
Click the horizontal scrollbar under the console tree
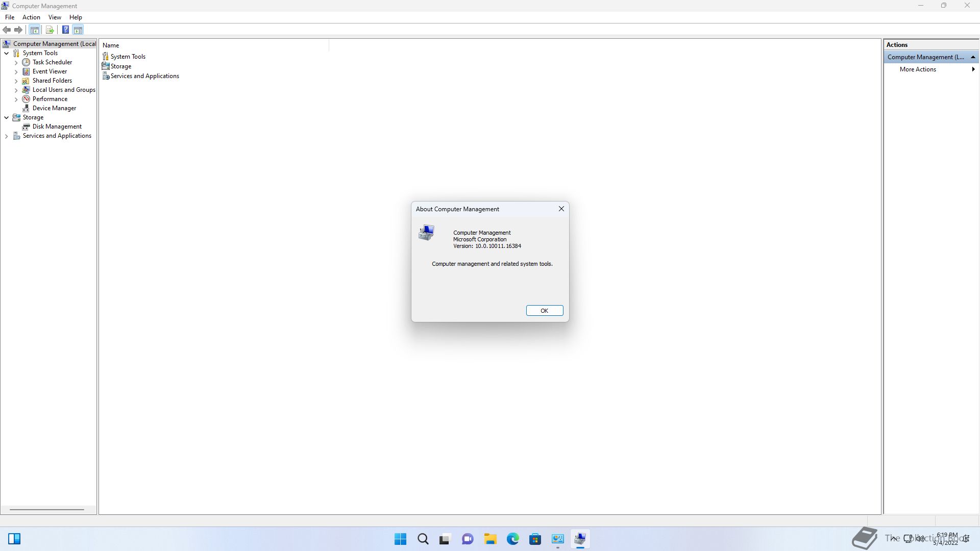pos(46,509)
